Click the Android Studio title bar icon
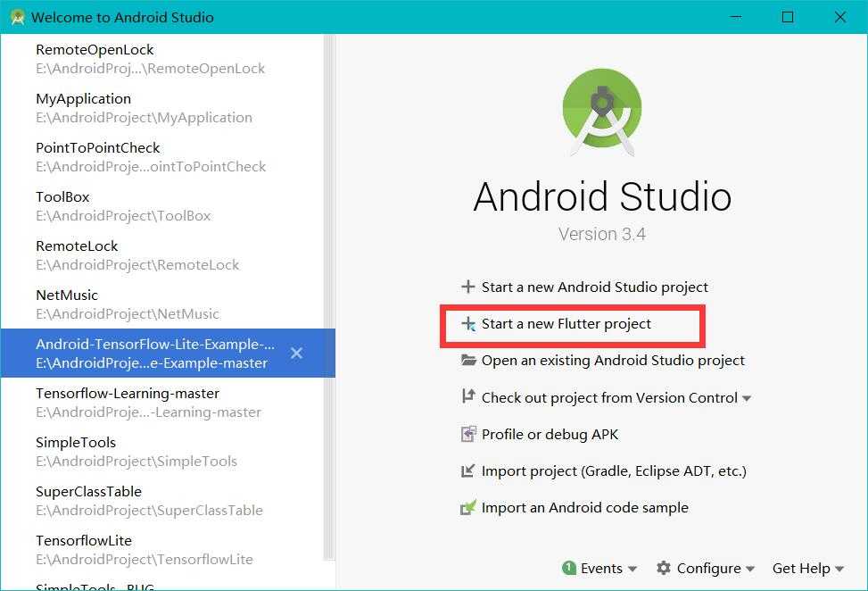The height and width of the screenshot is (591, 868). (x=18, y=17)
